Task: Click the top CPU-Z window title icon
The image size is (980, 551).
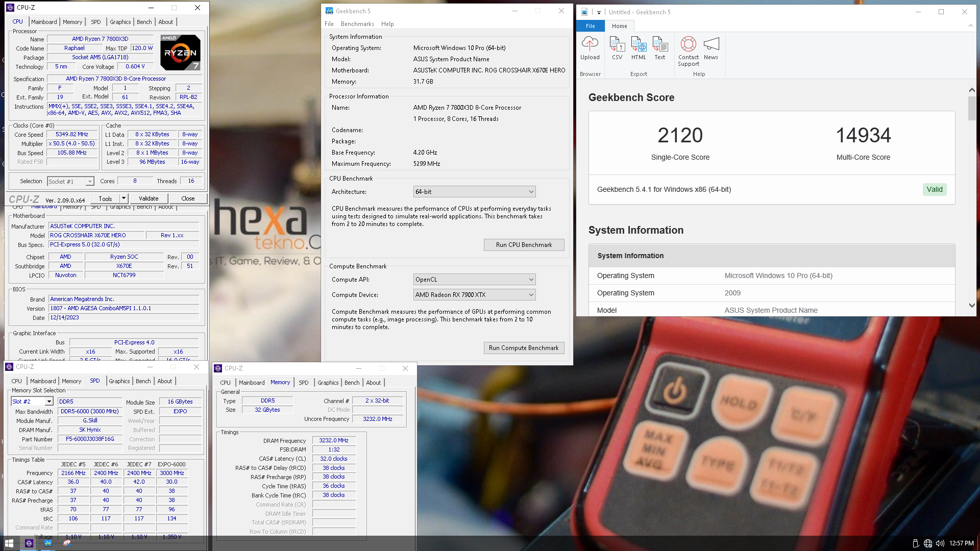Action: [x=10, y=8]
